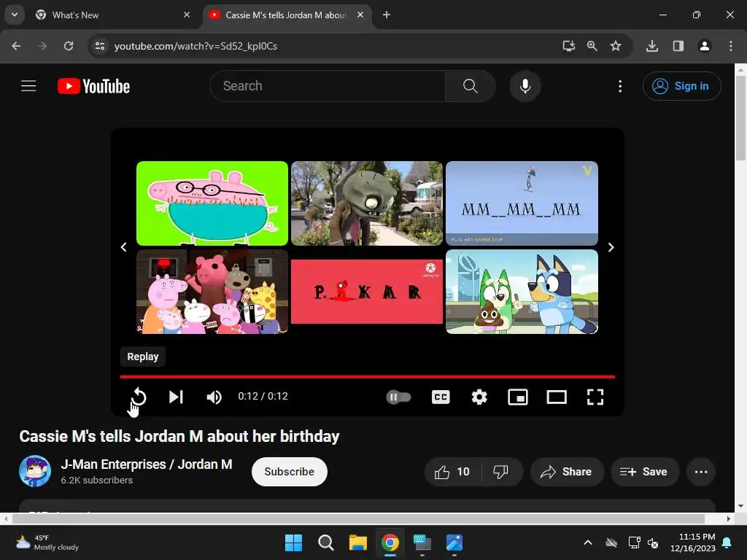Enter full screen mode
This screenshot has width=747, height=560.
tap(595, 397)
